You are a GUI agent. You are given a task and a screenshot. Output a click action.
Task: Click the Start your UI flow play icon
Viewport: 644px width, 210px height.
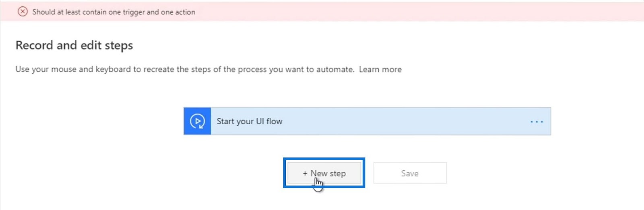pyautogui.click(x=197, y=121)
